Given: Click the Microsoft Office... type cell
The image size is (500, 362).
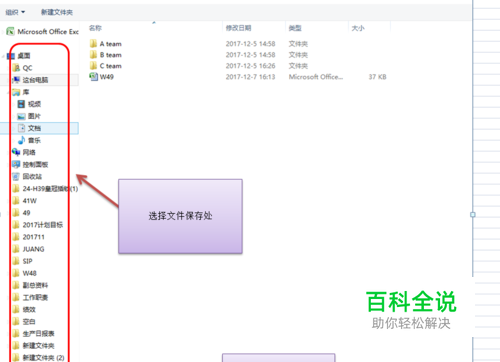Looking at the screenshot, I should coord(316,77).
